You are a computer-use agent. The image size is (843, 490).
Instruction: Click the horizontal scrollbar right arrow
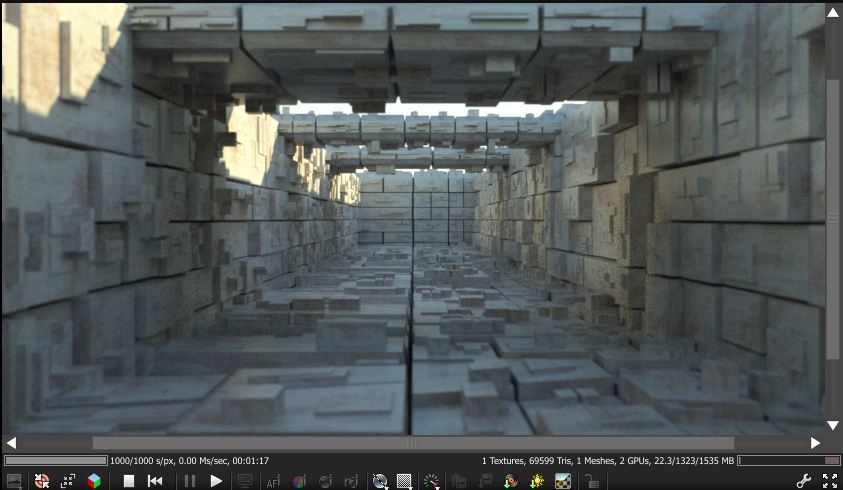pyautogui.click(x=815, y=442)
